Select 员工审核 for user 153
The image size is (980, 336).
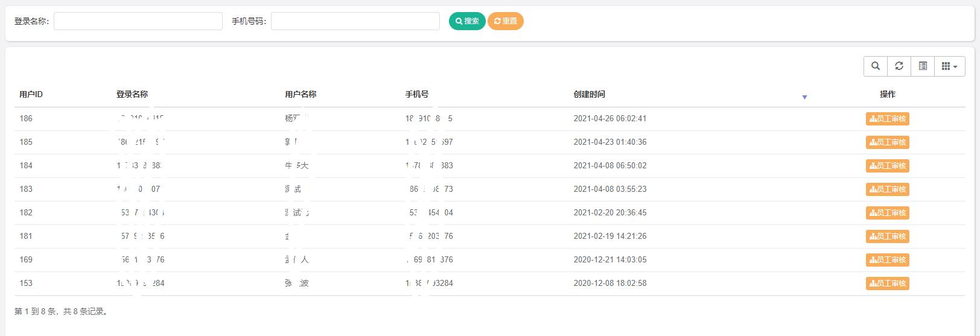887,284
